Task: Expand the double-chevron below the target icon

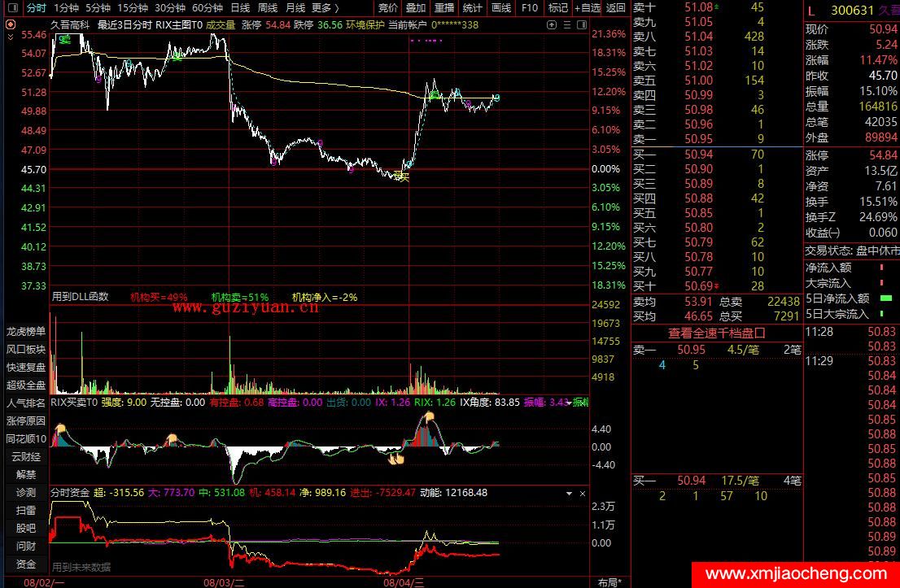Action: pyautogui.click(x=10, y=37)
